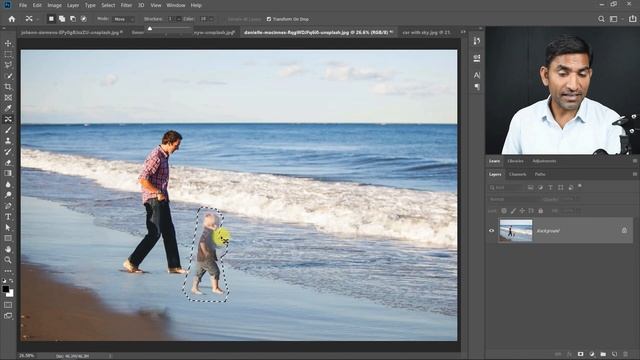
Task: Select the Zoom tool
Action: point(8,260)
